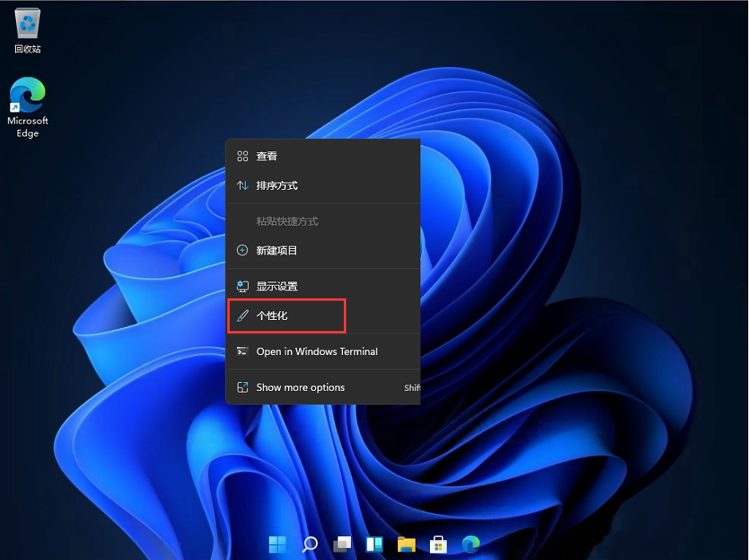Launch Microsoft Edge from the desktop
The width and height of the screenshot is (749, 560).
coord(27,96)
